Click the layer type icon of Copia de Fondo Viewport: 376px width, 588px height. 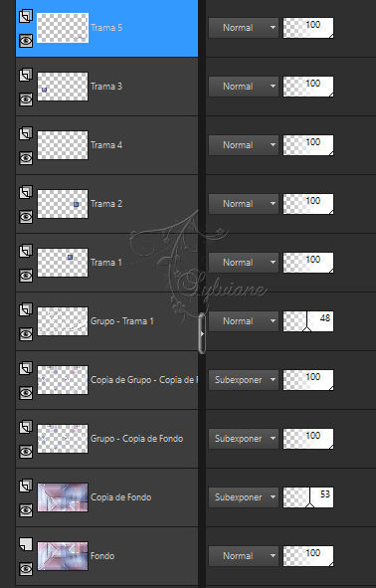coord(26,486)
